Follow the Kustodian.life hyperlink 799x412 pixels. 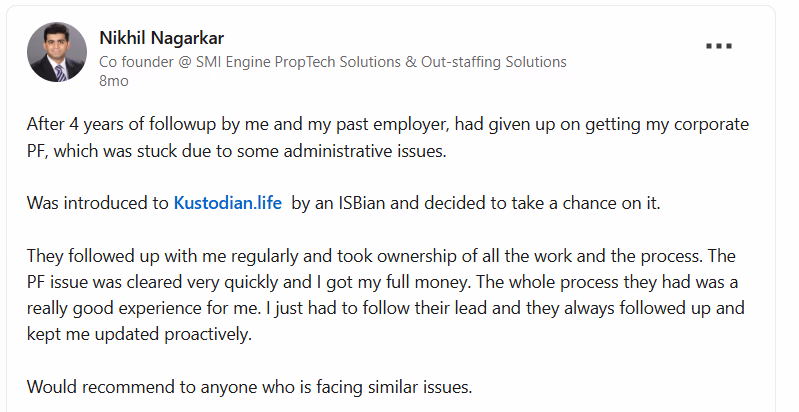pos(229,203)
